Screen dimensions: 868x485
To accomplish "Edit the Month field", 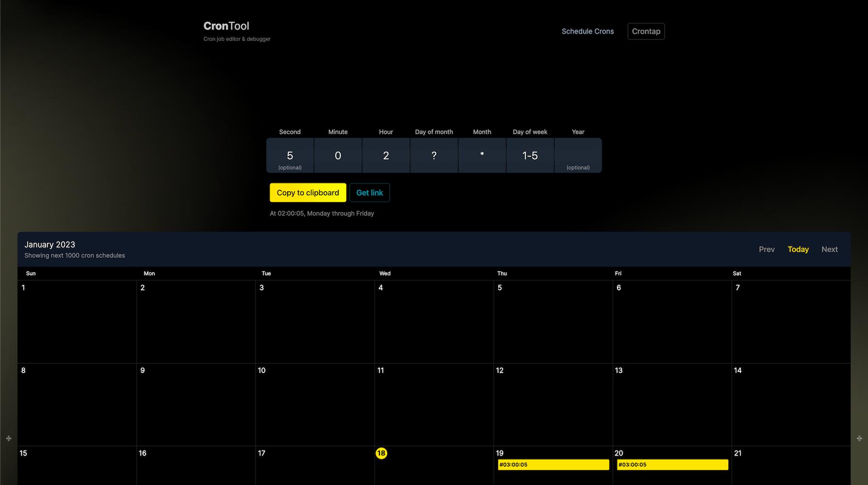I will 482,155.
